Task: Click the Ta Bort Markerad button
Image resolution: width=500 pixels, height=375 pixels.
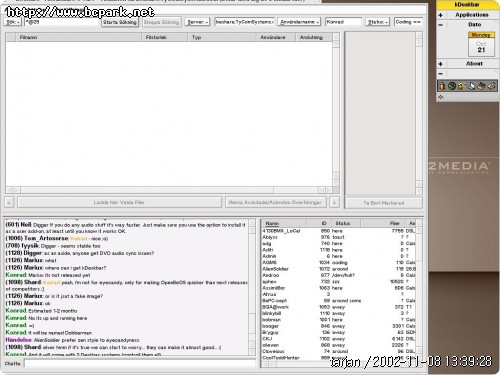Action: [x=384, y=203]
